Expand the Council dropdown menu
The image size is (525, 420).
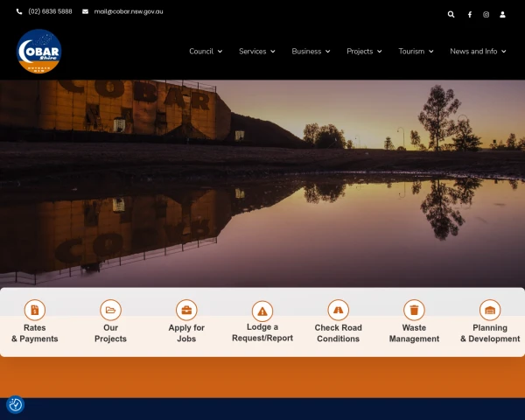click(206, 52)
